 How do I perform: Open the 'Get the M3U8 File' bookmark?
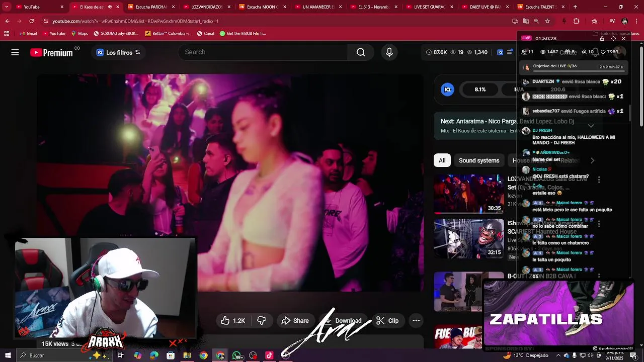(243, 34)
